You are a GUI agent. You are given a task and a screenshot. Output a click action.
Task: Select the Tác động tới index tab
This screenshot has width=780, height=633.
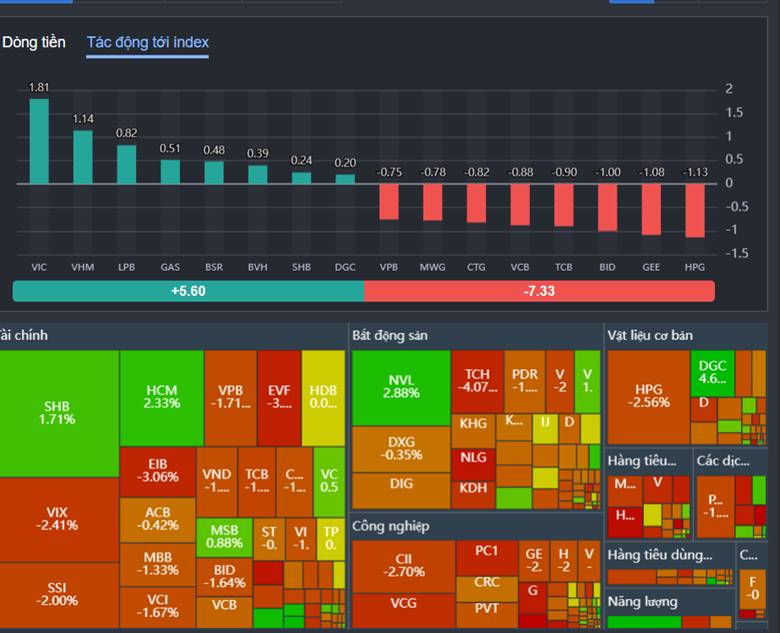point(148,42)
